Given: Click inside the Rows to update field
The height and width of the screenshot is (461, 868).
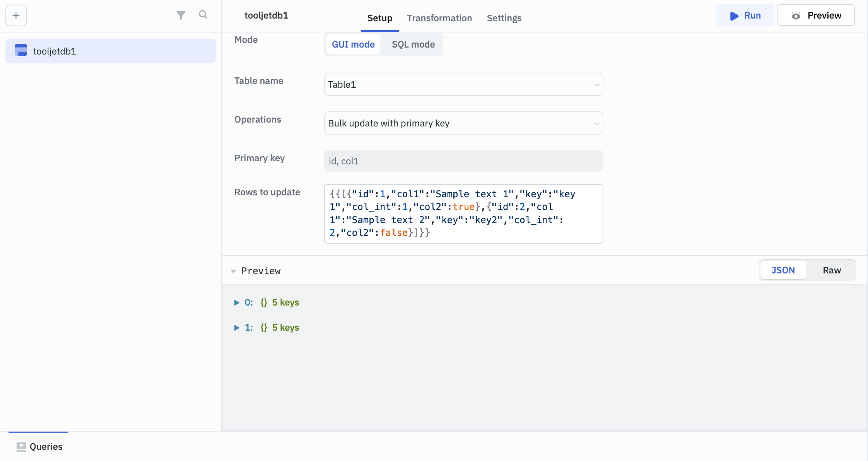Looking at the screenshot, I should [x=463, y=213].
